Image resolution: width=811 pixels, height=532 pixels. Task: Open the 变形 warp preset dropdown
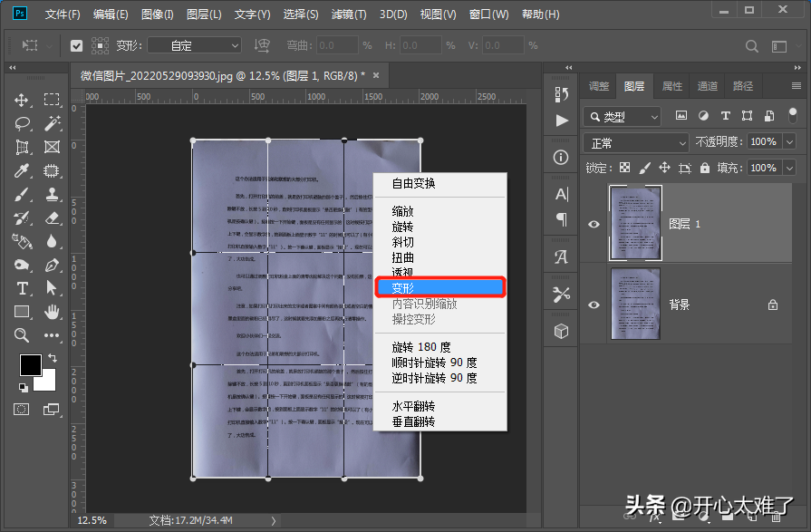point(195,45)
